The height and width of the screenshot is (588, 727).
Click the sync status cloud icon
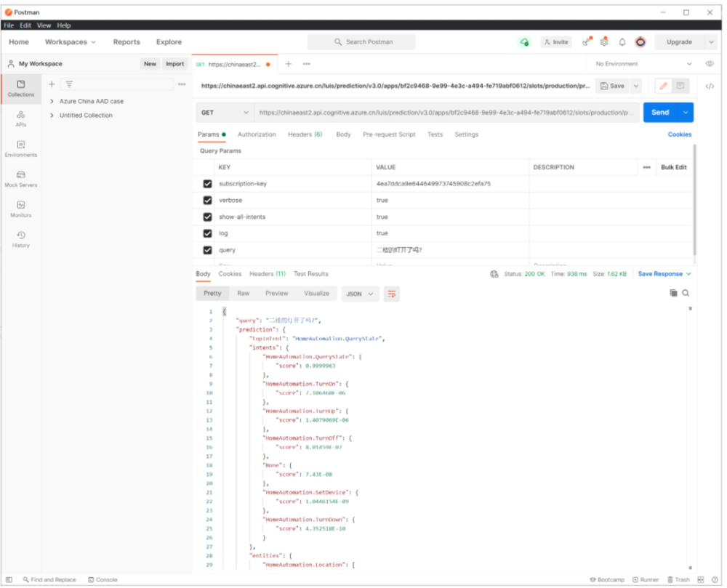point(524,41)
